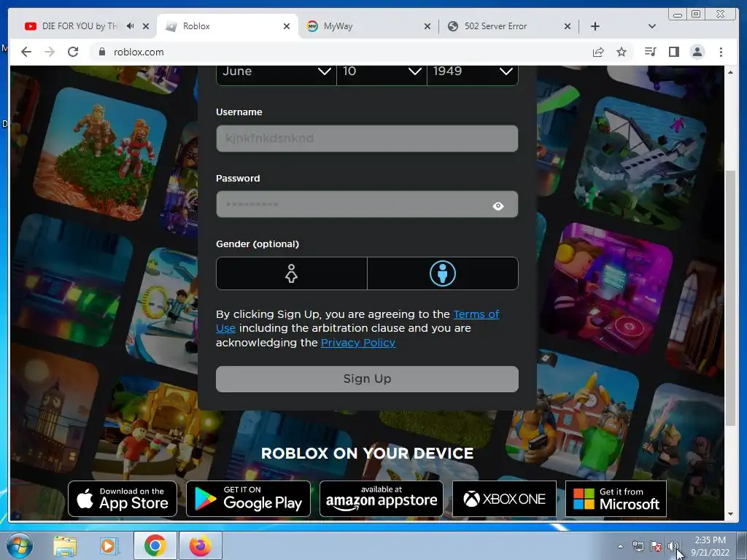Open the Action Center flag icon
747x560 pixels.
coord(656,547)
